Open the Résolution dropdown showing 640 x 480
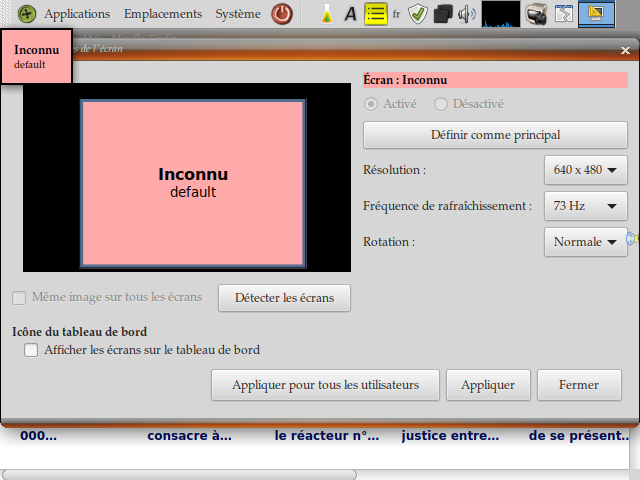Image resolution: width=640 pixels, height=480 pixels. 585,170
